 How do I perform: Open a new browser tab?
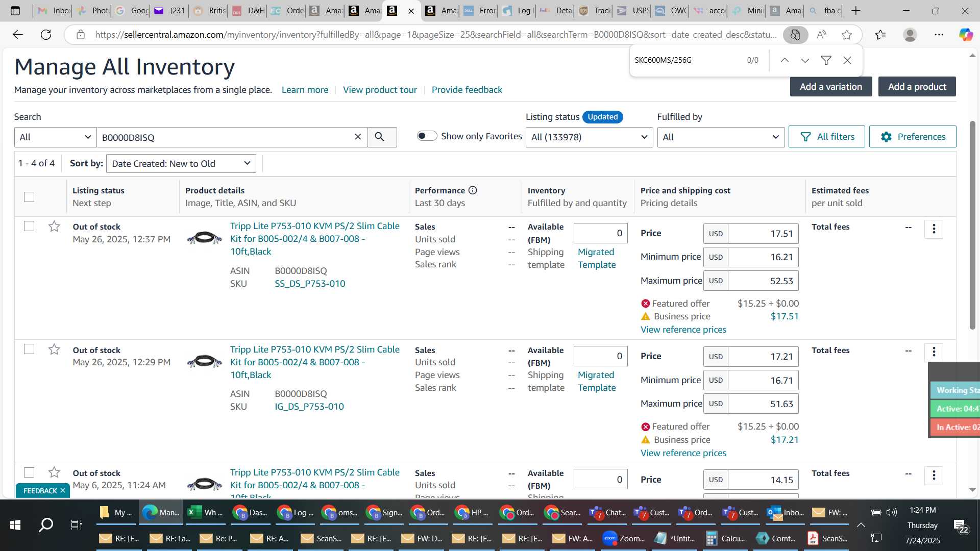[x=856, y=11]
